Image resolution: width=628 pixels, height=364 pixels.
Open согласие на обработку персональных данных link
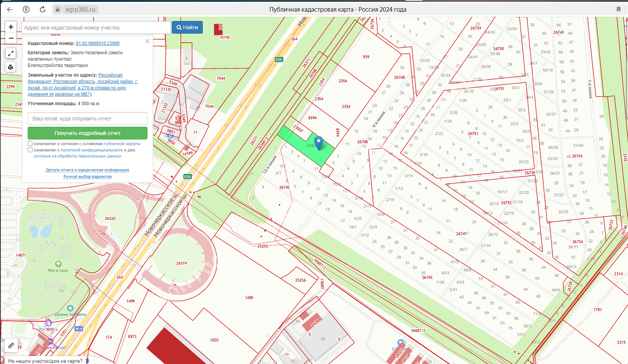pos(78,156)
